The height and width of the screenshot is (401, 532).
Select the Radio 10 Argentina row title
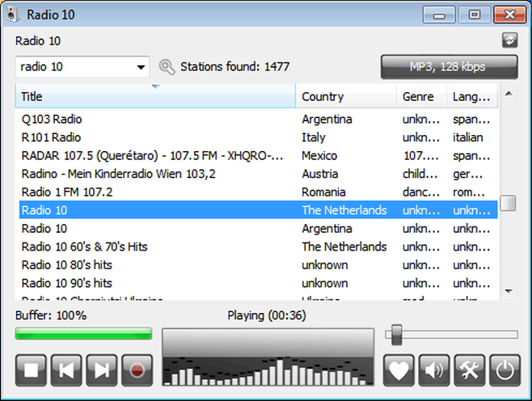point(44,228)
